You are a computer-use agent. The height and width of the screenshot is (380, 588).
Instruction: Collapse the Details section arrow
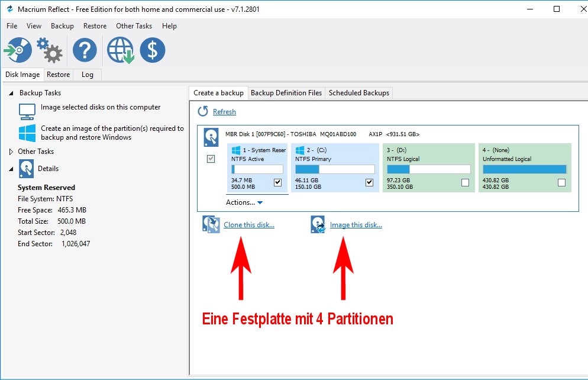pos(11,169)
